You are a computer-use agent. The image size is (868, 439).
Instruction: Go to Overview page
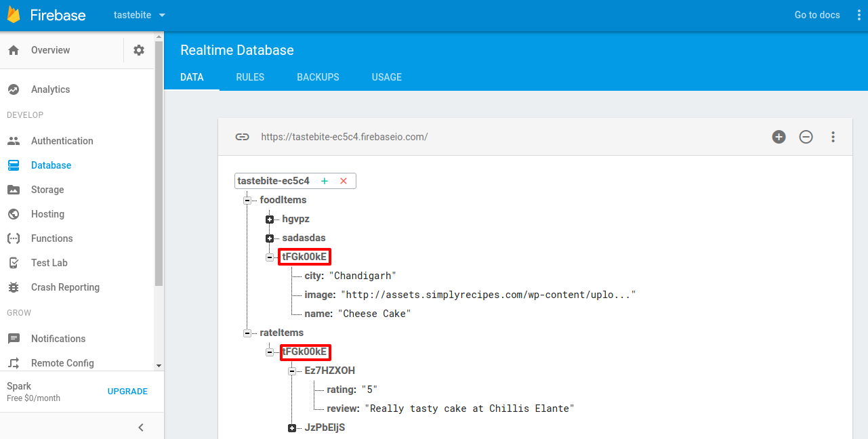(x=50, y=50)
